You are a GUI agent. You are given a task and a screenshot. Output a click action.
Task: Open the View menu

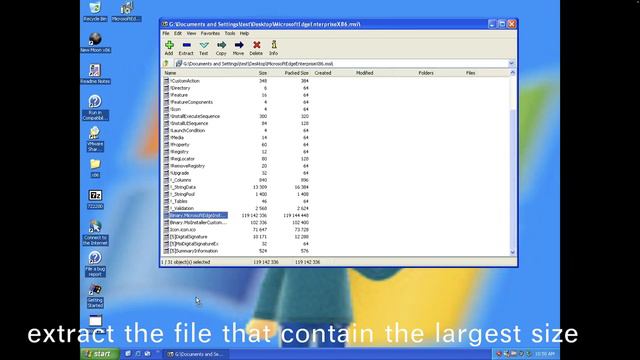coord(191,33)
